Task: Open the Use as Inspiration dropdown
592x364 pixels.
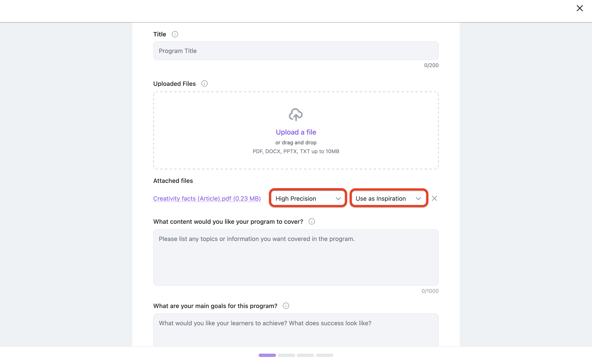Action: 388,198
